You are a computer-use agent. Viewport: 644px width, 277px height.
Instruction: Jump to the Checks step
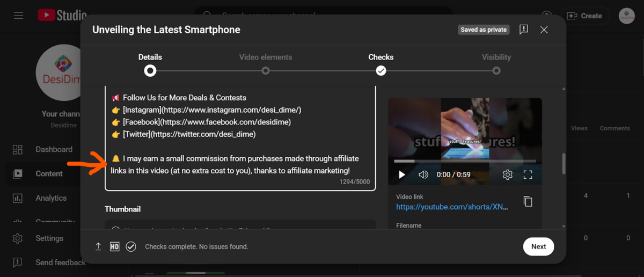pyautogui.click(x=381, y=70)
